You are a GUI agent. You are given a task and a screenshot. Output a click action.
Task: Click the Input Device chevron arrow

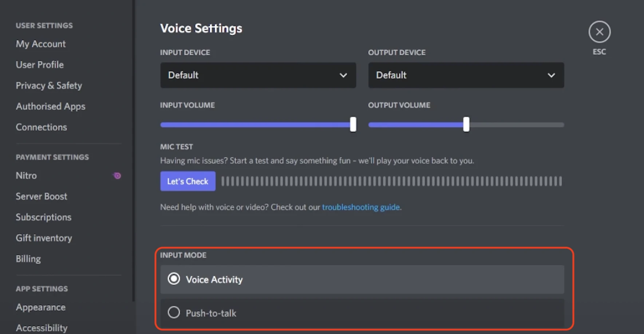click(343, 75)
